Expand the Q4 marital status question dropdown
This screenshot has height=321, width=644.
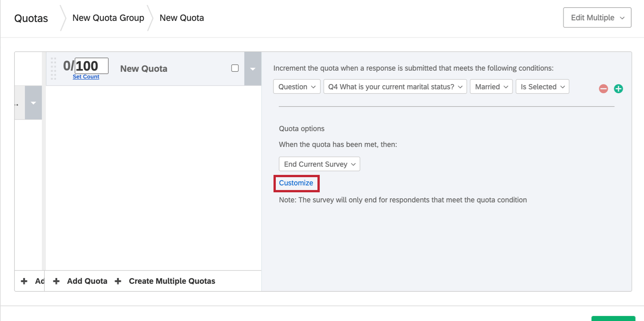(x=395, y=87)
